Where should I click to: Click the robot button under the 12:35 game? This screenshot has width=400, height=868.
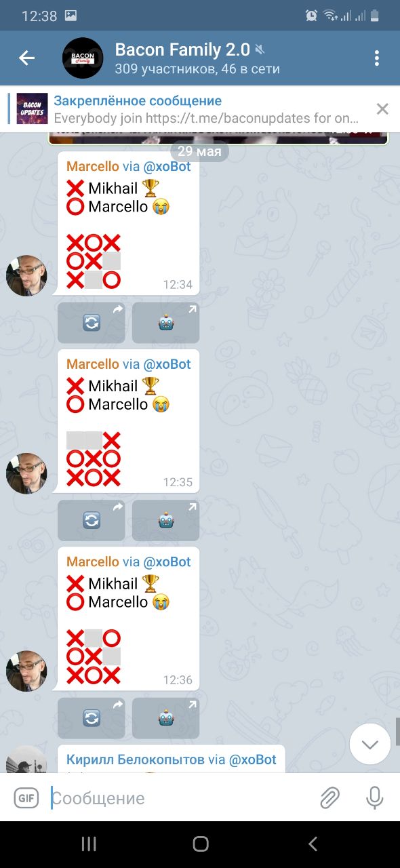click(x=166, y=521)
